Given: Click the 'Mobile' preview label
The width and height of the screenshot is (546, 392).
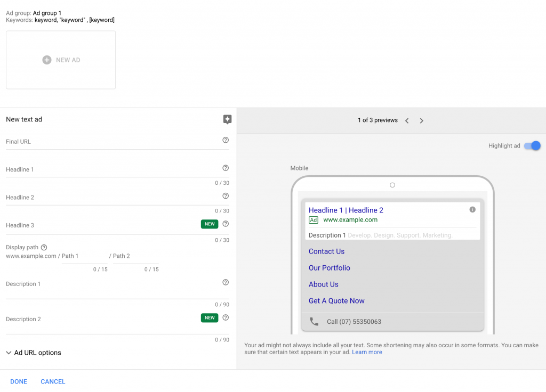Looking at the screenshot, I should click(x=299, y=168).
